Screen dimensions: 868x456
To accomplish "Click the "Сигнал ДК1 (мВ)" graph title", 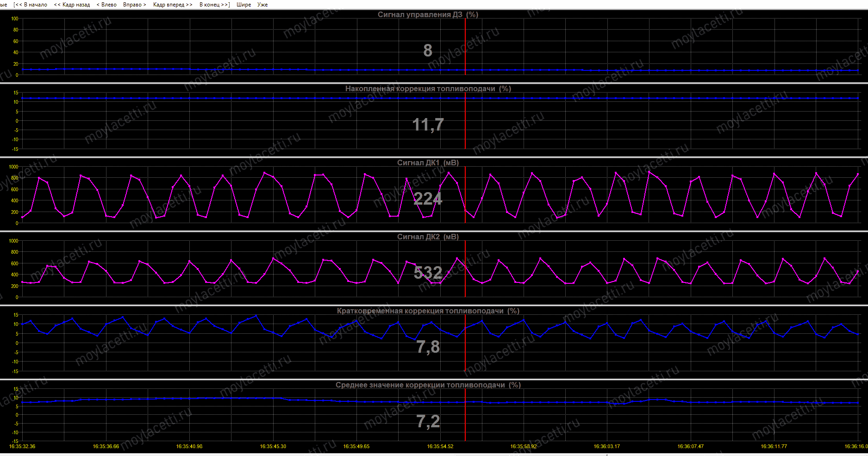I will point(428,162).
